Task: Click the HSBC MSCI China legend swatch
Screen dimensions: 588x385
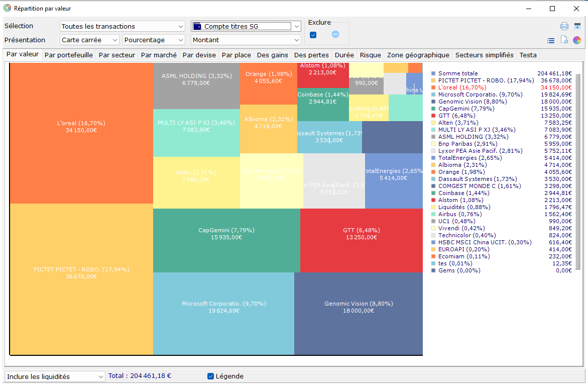Action: pos(433,242)
